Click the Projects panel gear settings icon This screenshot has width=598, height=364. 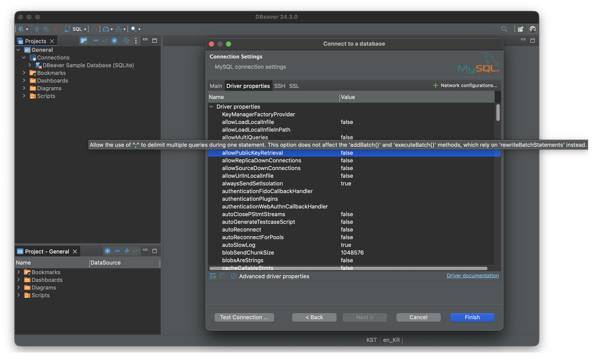click(x=114, y=41)
